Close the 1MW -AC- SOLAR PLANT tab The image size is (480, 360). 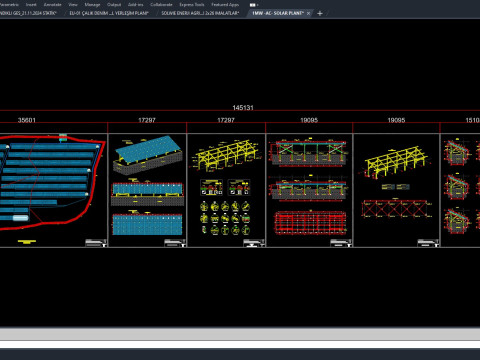[x=308, y=13]
